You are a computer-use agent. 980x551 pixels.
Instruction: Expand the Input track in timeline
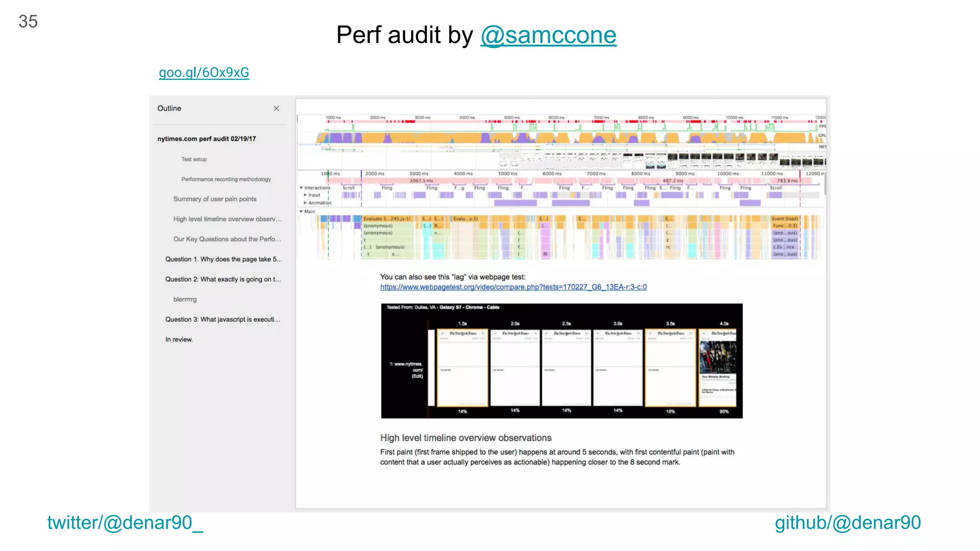tap(305, 195)
